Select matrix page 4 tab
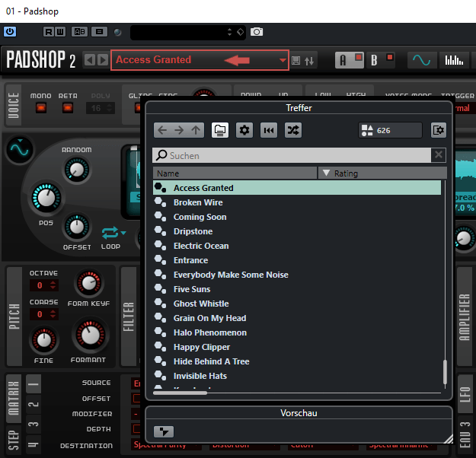 click(x=34, y=444)
